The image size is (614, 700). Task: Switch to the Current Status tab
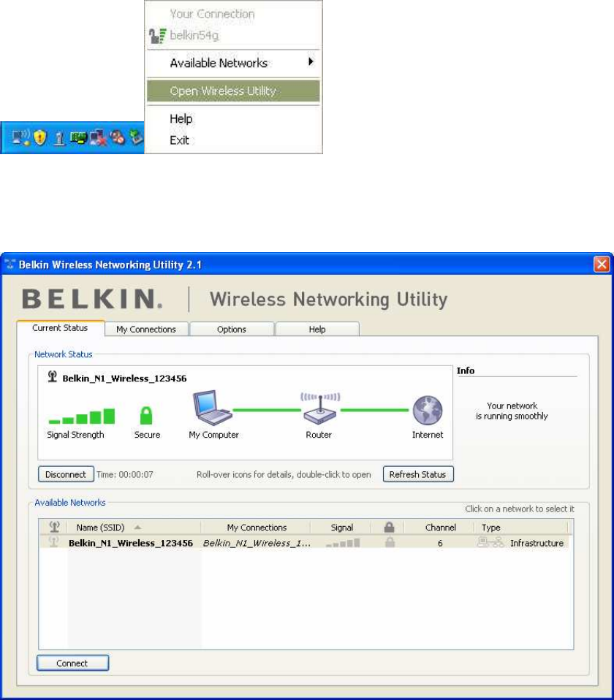(60, 328)
